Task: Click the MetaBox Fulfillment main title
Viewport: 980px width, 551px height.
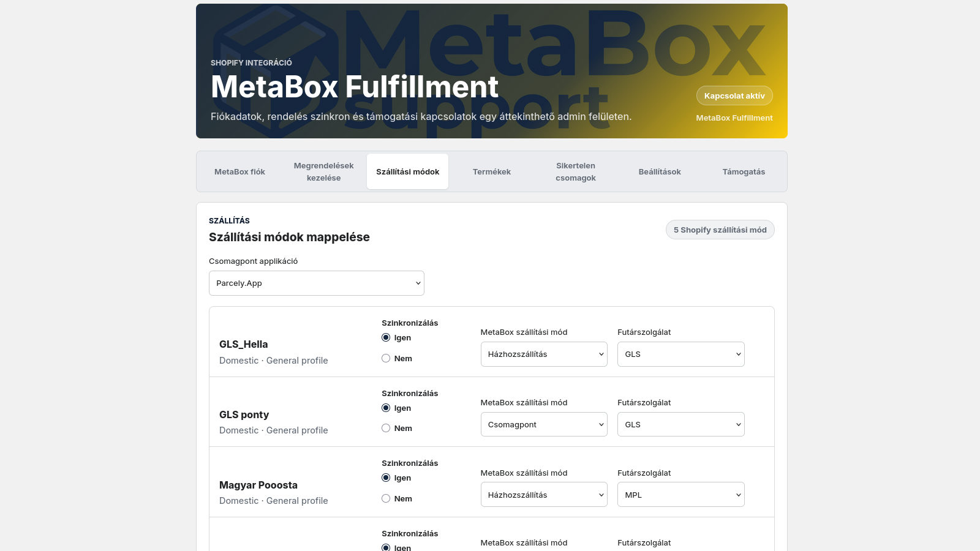Action: coord(355,87)
